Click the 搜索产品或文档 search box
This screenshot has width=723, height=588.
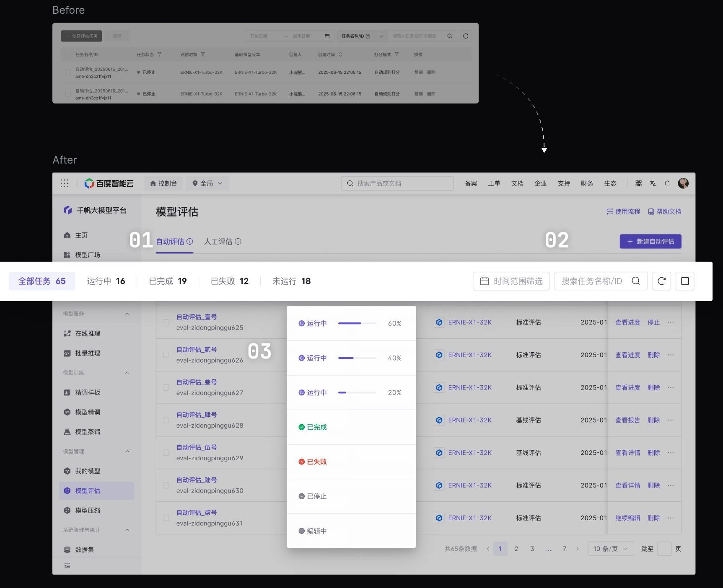pos(397,183)
